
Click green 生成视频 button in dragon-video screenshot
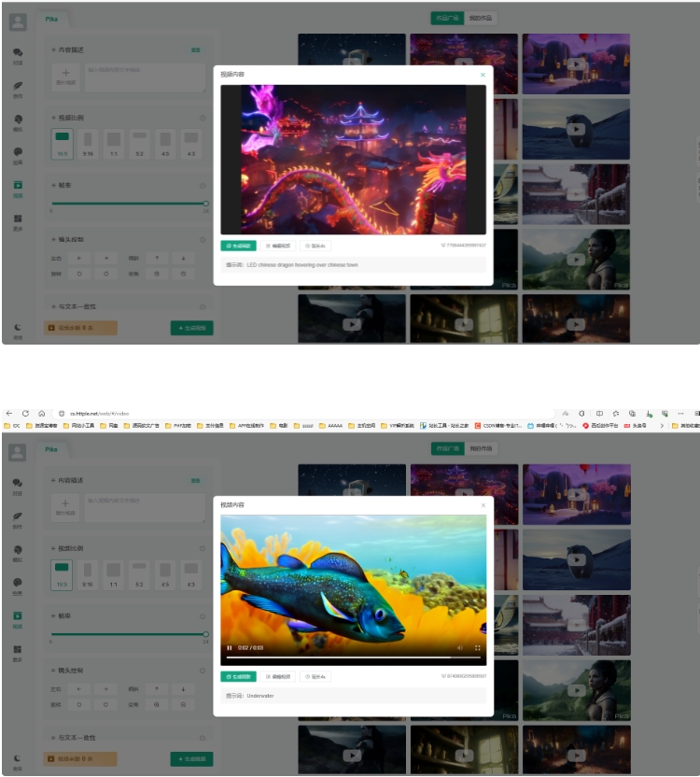coord(191,328)
